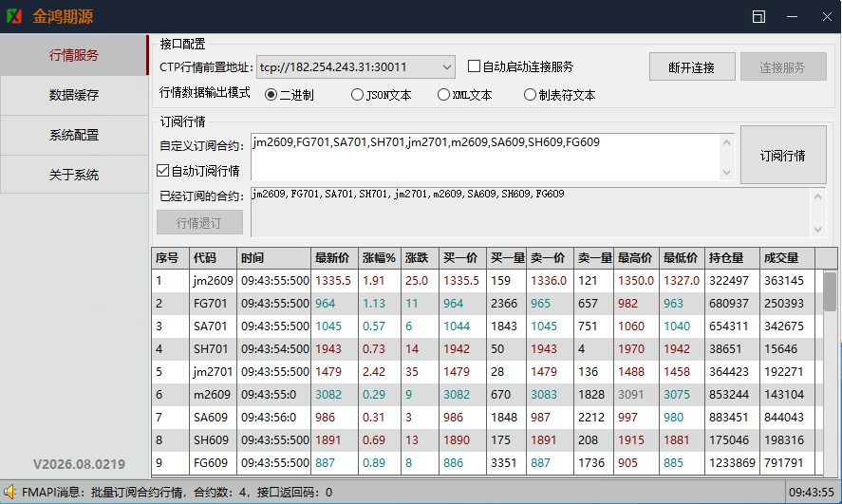Click the 订阅行情 button

coord(783,155)
